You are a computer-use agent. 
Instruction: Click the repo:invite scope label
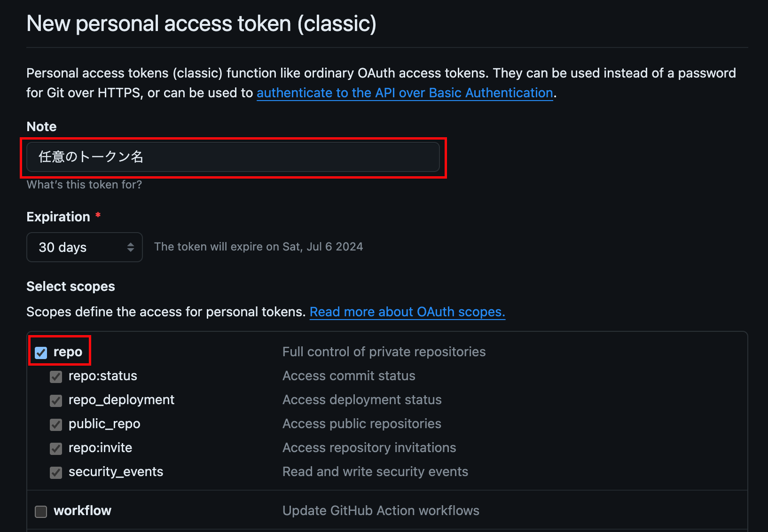100,448
